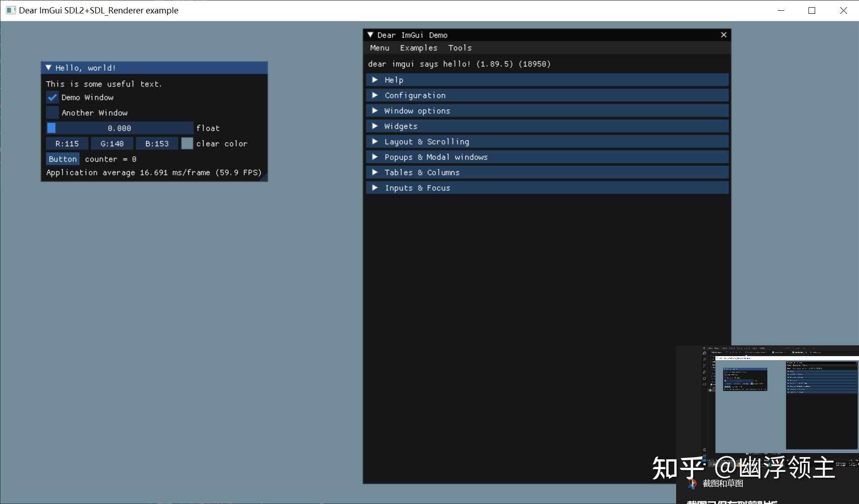Click the float slider at 0.000

pyautogui.click(x=119, y=128)
